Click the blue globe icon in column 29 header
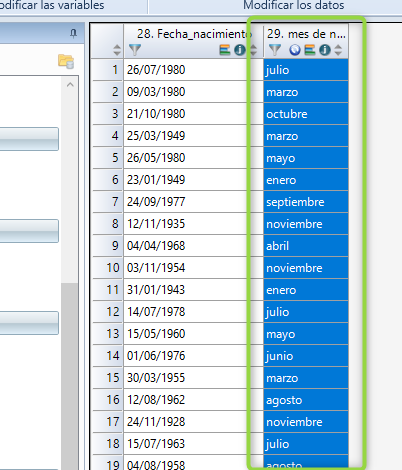The height and width of the screenshot is (470, 402). pyautogui.click(x=295, y=50)
